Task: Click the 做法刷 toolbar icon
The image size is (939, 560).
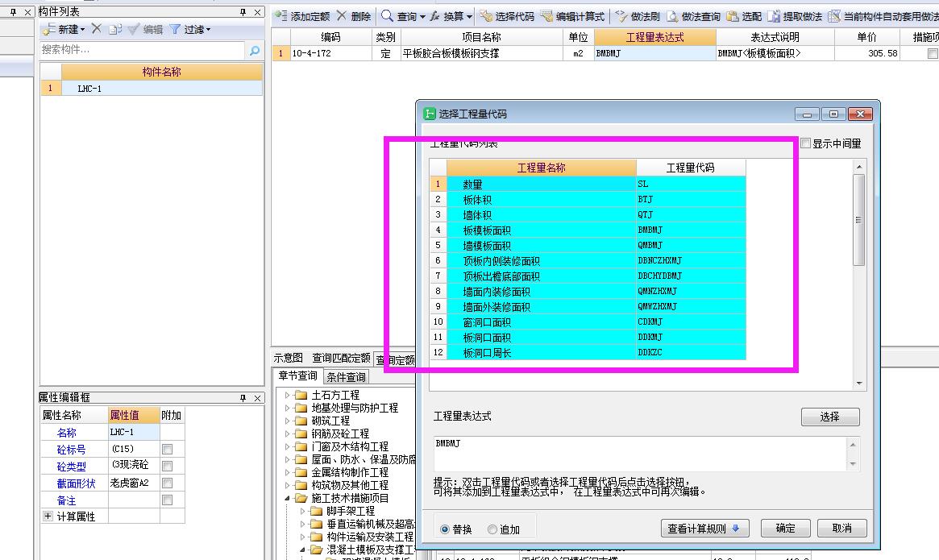Action: click(621, 16)
